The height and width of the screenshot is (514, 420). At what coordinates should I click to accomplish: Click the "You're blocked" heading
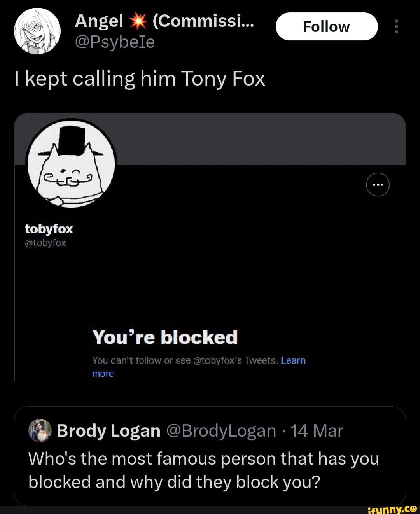pyautogui.click(x=164, y=337)
